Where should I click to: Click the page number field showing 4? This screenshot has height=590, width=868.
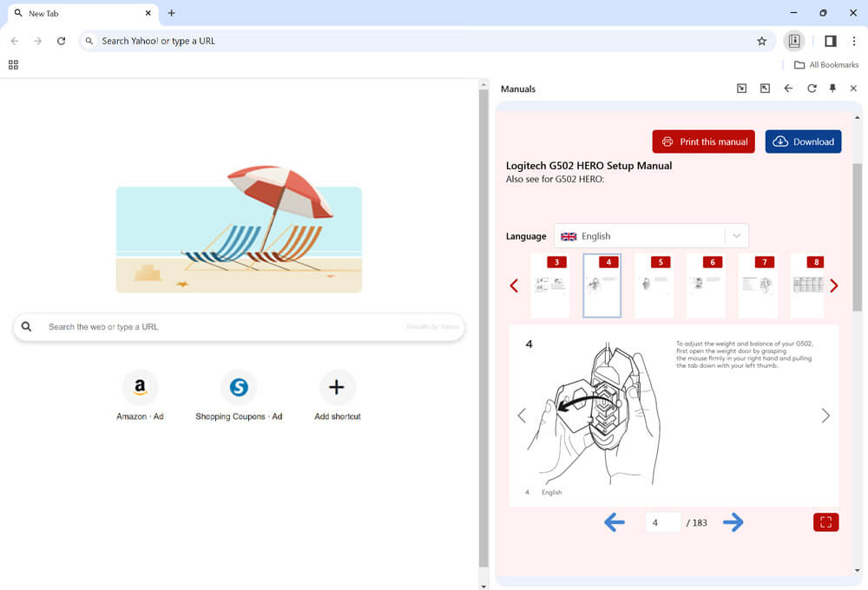tap(662, 522)
